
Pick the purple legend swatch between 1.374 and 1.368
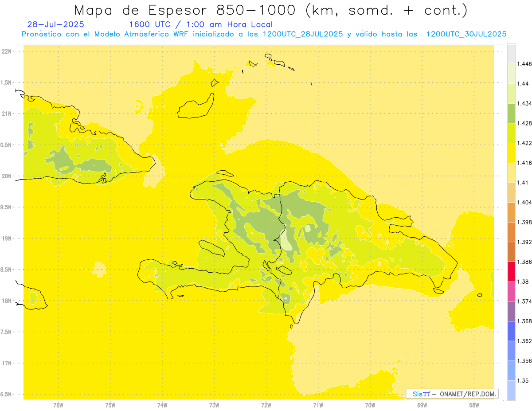tap(511, 311)
